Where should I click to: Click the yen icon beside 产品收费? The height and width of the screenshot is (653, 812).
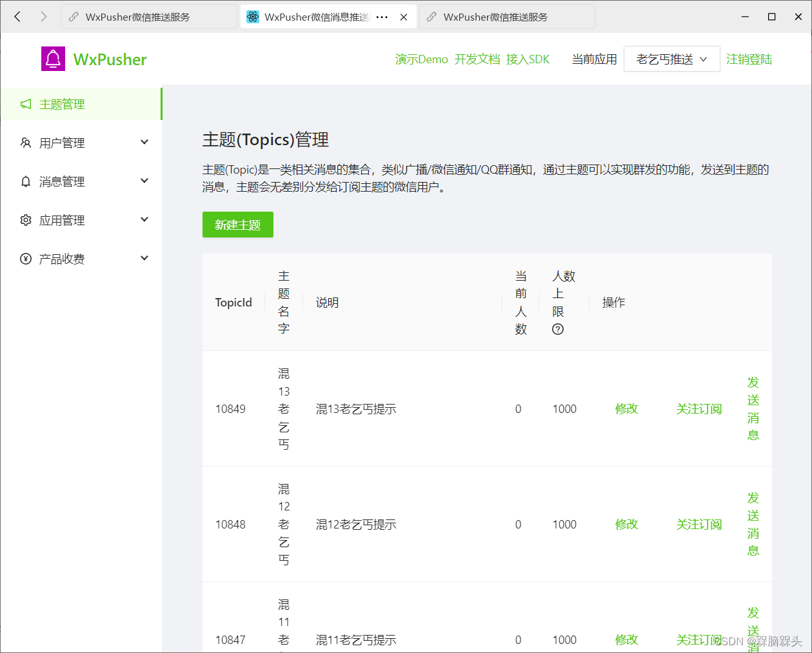click(26, 259)
